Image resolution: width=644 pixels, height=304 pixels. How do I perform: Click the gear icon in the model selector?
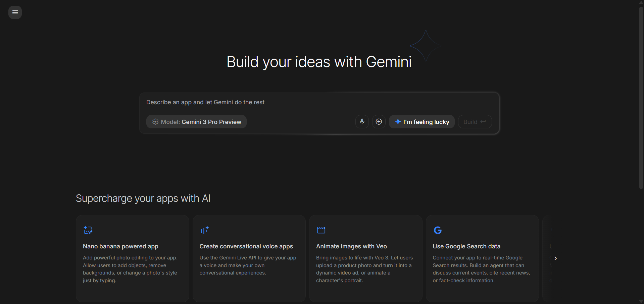pos(155,122)
